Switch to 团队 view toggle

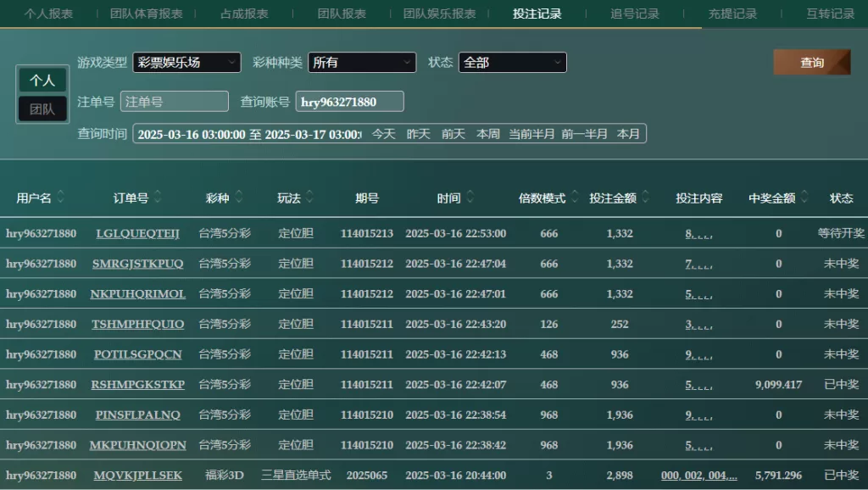(x=42, y=109)
